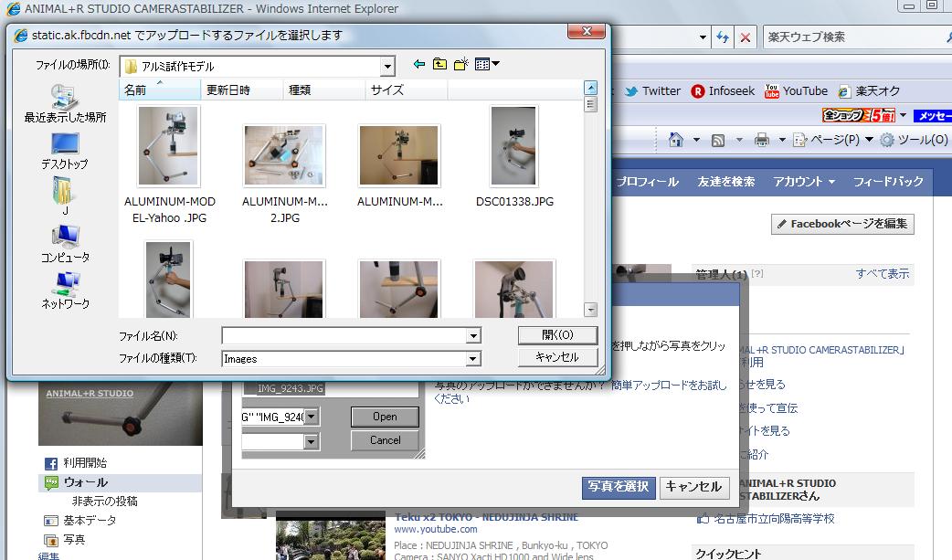Click the 写真を選択 button
This screenshot has height=560, width=952.
point(619,487)
